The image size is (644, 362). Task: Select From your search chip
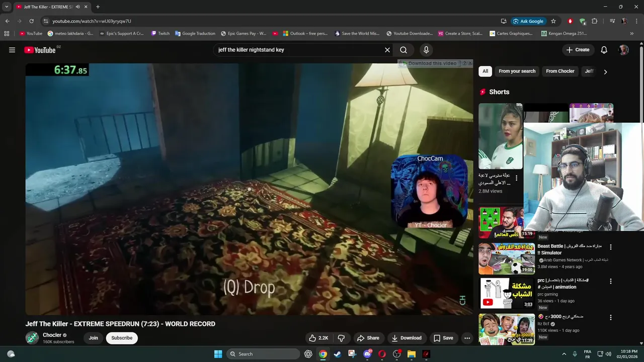pos(517,71)
